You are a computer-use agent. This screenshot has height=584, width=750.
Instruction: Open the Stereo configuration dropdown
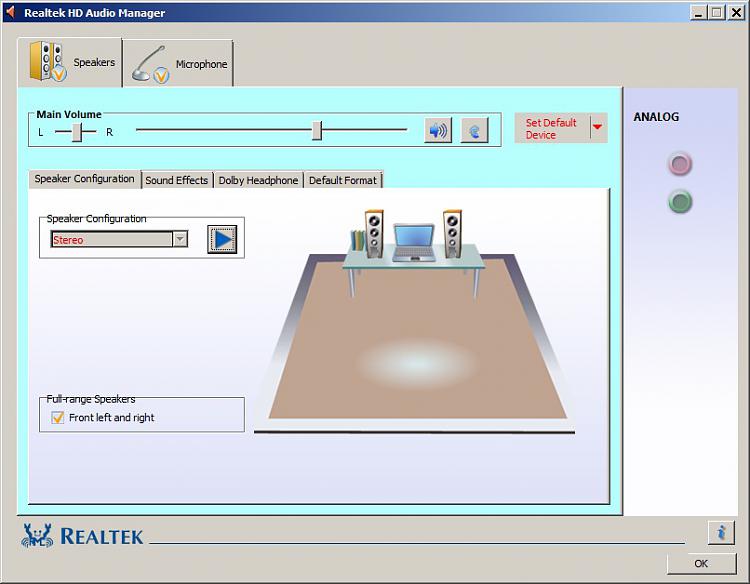coord(180,239)
